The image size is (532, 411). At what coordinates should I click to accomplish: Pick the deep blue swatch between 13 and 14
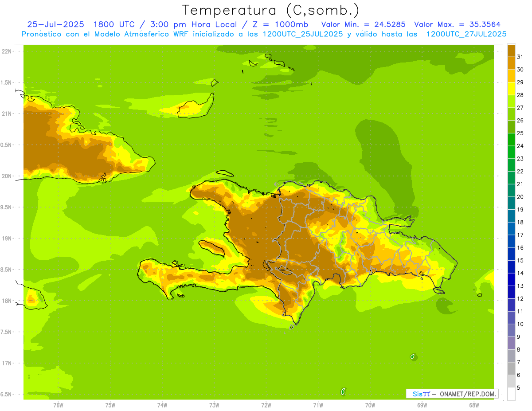point(511,279)
